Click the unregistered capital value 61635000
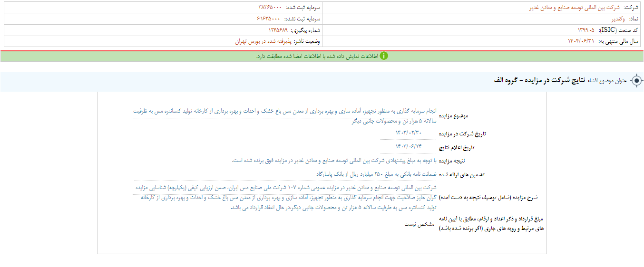 click(x=268, y=19)
